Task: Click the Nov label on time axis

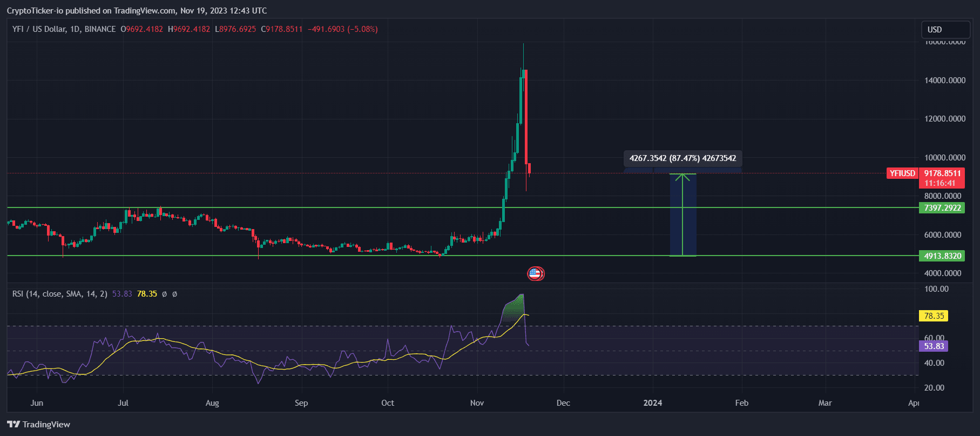Action: tap(477, 403)
